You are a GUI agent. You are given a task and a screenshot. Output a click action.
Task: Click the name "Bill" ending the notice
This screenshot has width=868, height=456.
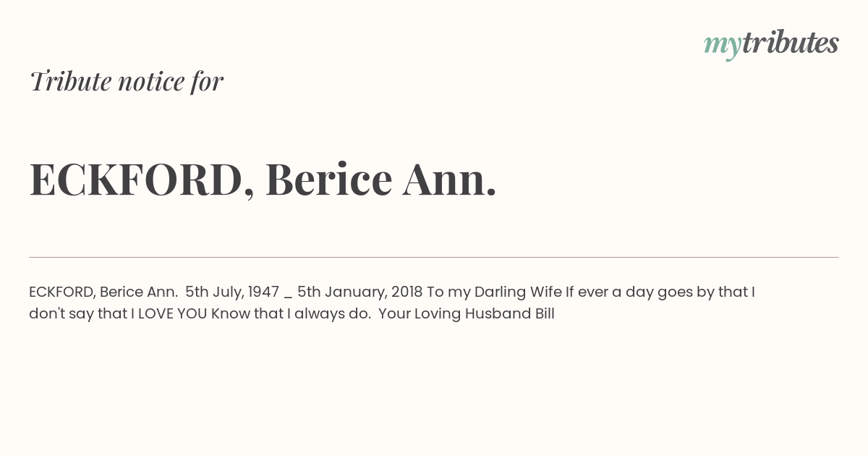544,314
